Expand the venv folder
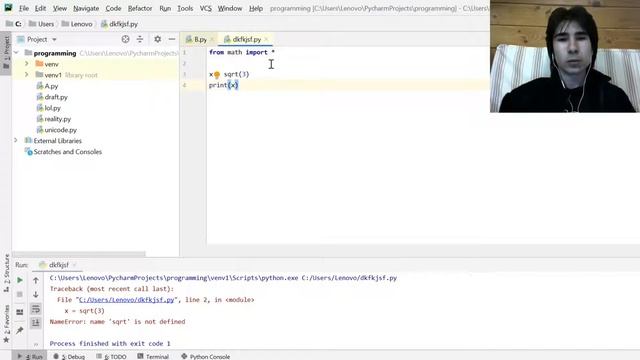The height and width of the screenshot is (360, 640). (x=27, y=64)
